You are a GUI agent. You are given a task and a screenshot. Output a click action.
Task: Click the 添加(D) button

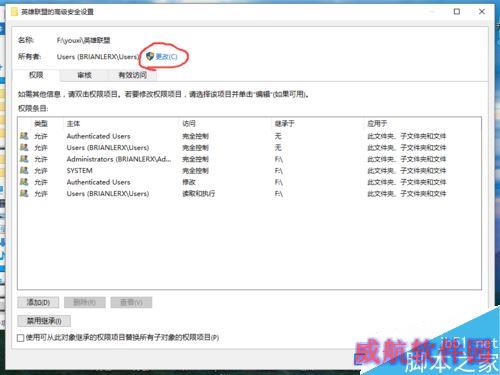coord(38,302)
